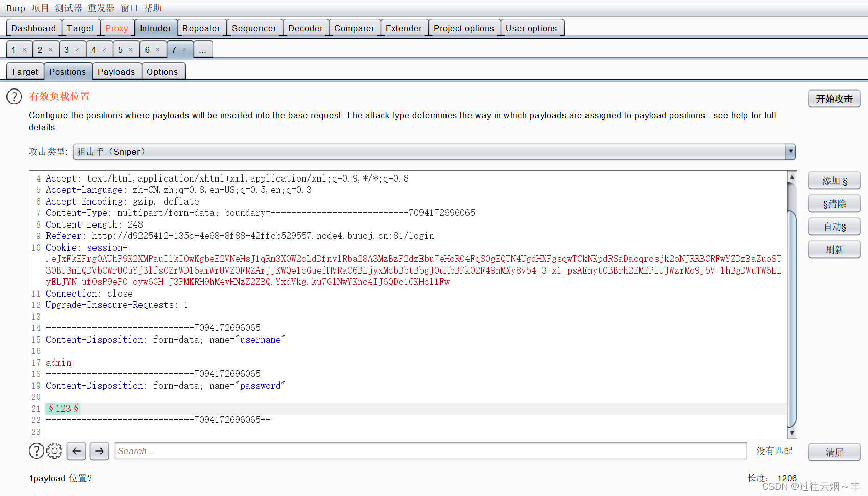Switch to the top-level Target tab
The image size is (868, 496).
80,28
